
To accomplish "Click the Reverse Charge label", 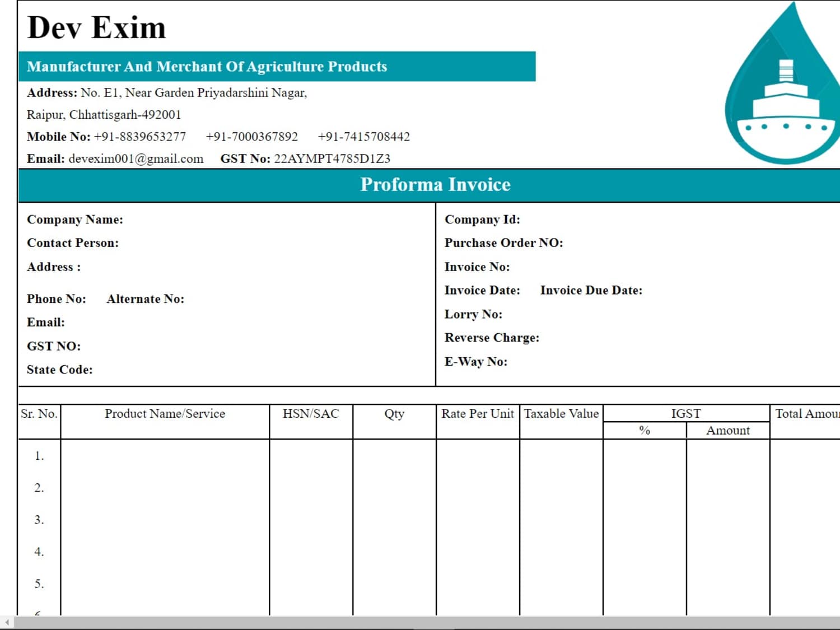I will [492, 338].
